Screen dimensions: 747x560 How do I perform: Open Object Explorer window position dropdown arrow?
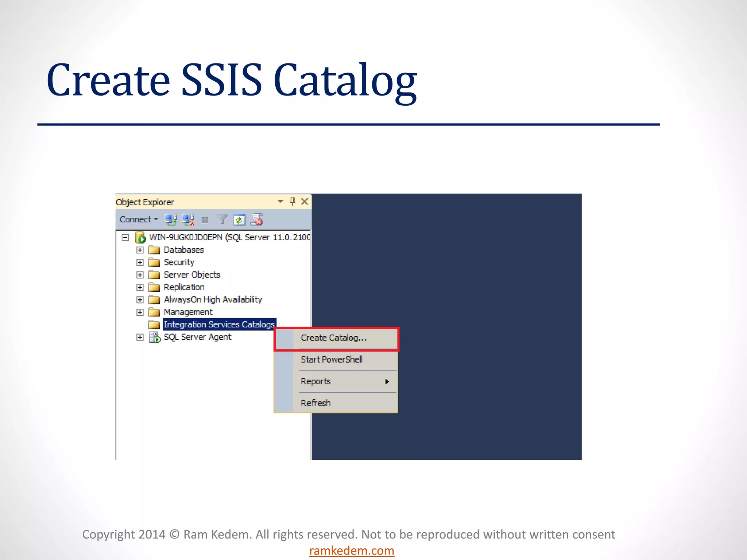tap(280, 201)
